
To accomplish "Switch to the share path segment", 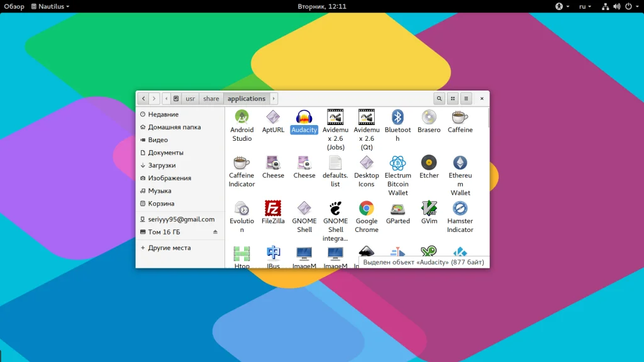I will tap(211, 99).
